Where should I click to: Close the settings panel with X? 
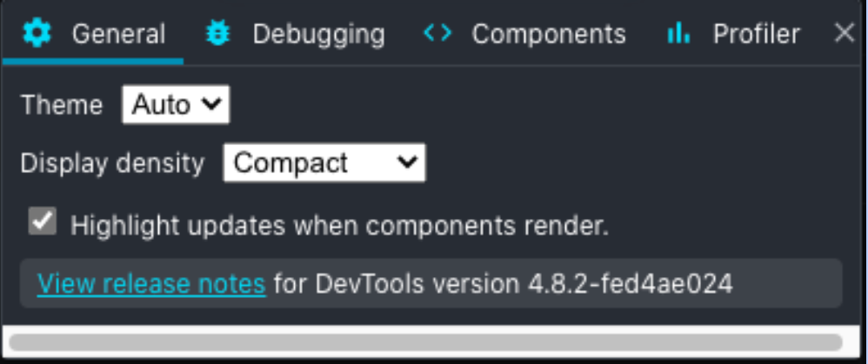pyautogui.click(x=845, y=34)
